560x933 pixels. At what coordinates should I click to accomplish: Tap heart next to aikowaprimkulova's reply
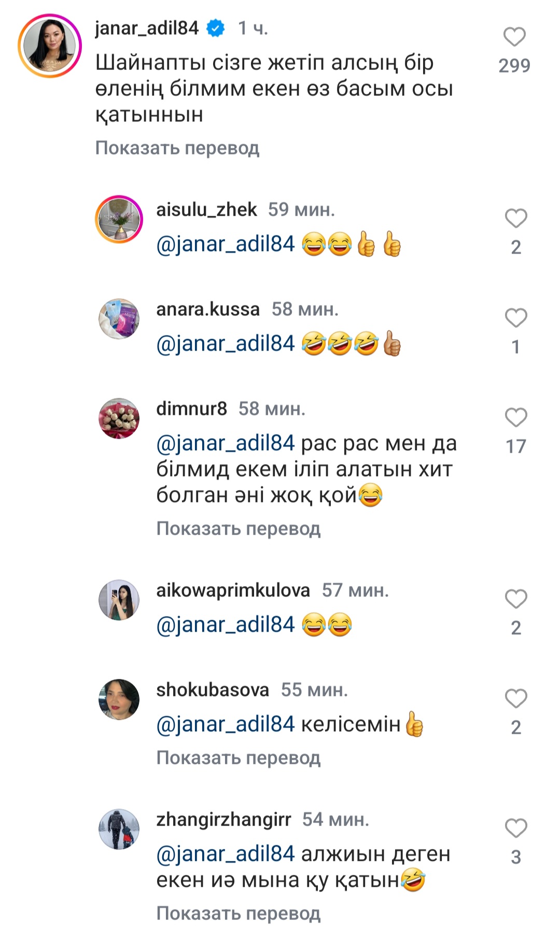[516, 599]
